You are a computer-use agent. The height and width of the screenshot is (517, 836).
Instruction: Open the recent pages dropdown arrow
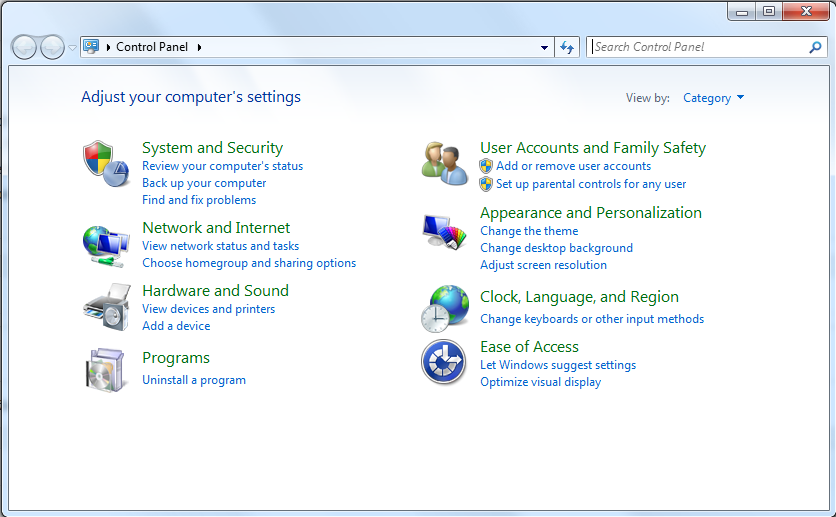[73, 48]
